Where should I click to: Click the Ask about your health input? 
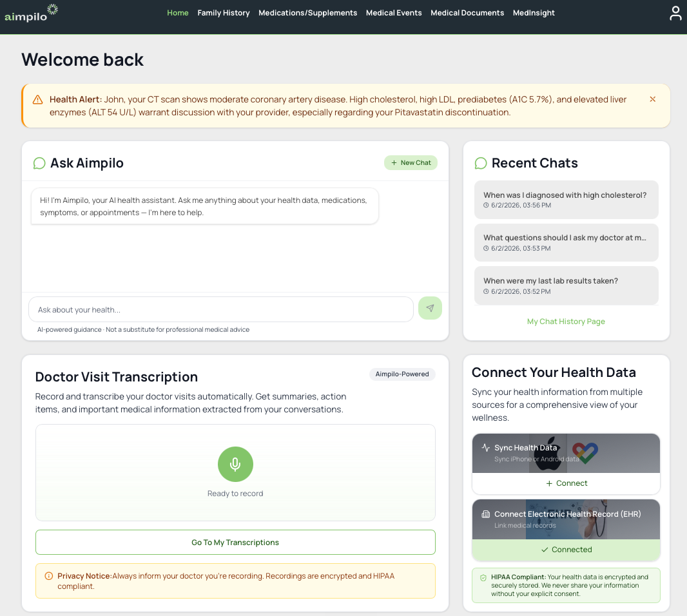point(221,309)
